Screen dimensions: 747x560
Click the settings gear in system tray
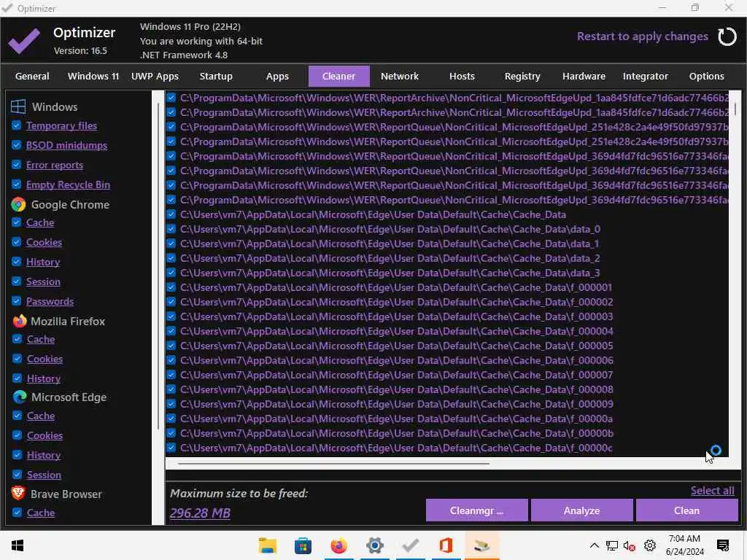point(650,545)
